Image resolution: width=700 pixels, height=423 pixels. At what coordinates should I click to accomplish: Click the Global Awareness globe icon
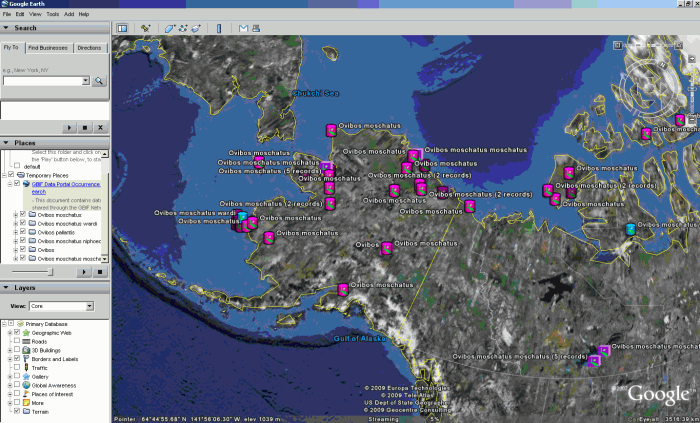tap(26, 385)
